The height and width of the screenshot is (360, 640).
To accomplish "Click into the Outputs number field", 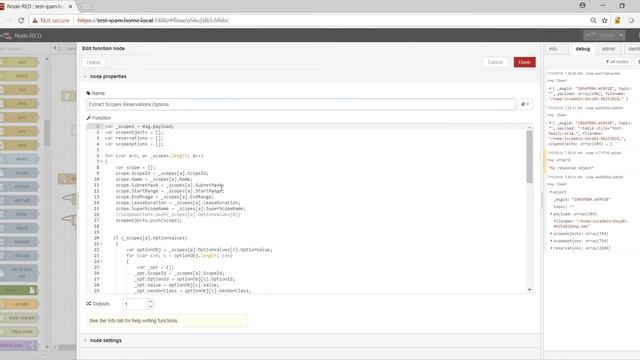I will pyautogui.click(x=135, y=304).
